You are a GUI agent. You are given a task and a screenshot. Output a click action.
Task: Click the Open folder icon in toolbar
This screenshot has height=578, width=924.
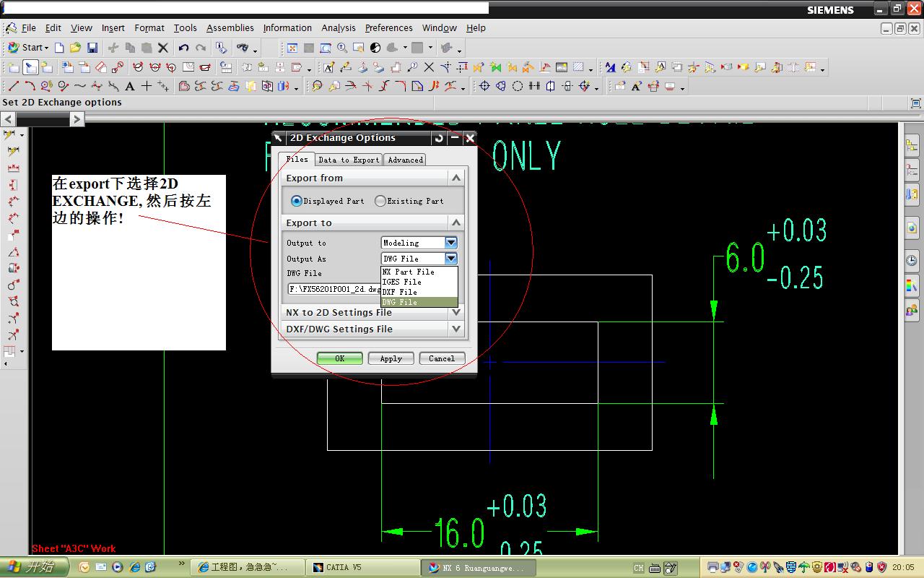point(75,48)
